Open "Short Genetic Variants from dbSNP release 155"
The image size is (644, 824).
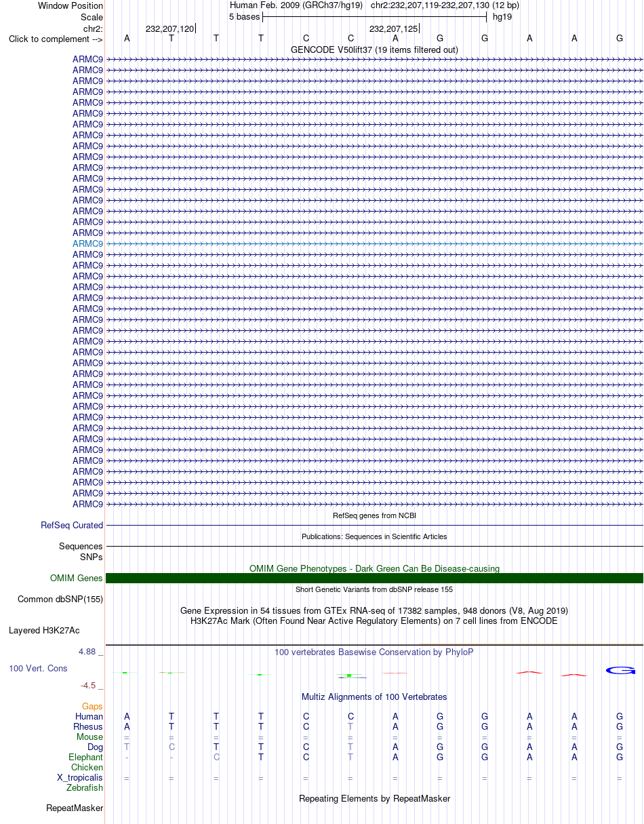click(374, 589)
